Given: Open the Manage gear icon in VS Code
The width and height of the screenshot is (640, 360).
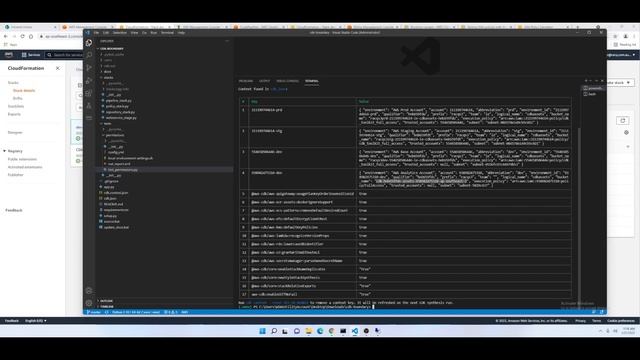Looking at the screenshot, I should (x=89, y=303).
